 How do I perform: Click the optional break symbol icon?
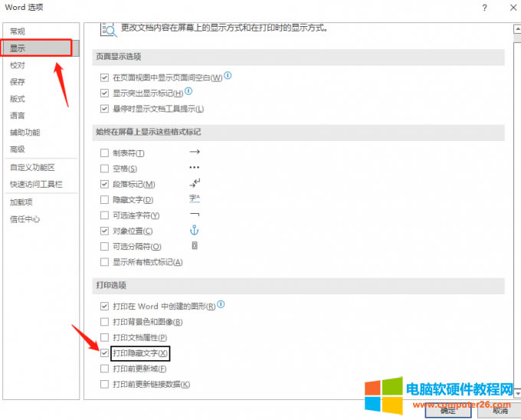click(x=195, y=245)
